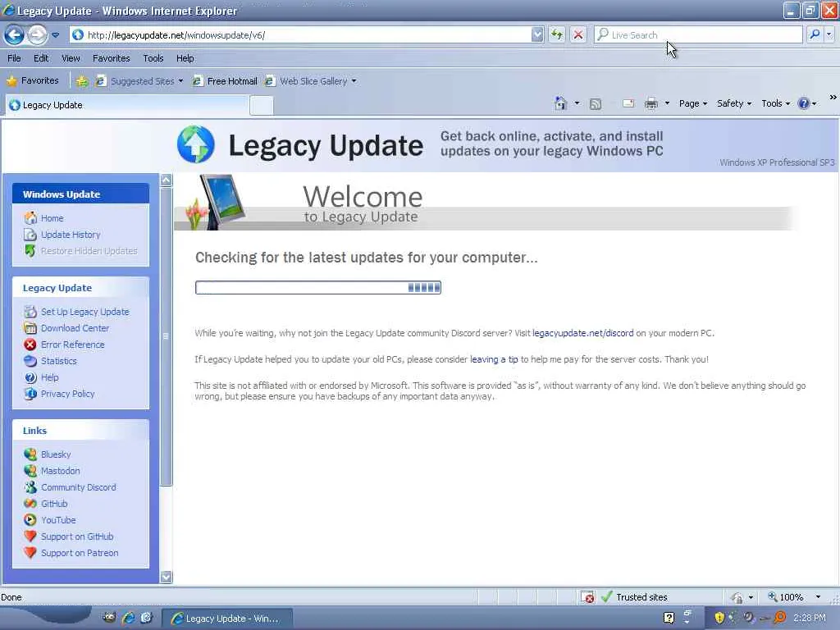Click the blue Help question mark icon
Screen dimensions: 840x630
point(804,103)
